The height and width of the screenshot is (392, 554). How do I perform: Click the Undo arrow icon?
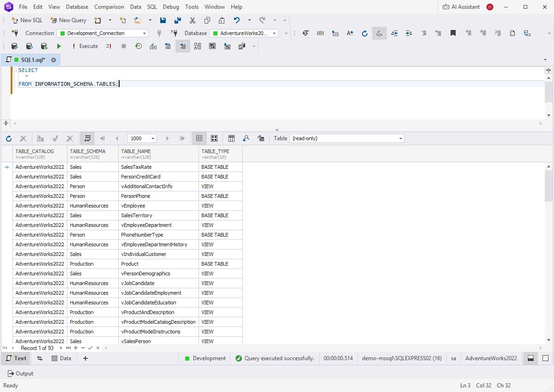pos(237,20)
